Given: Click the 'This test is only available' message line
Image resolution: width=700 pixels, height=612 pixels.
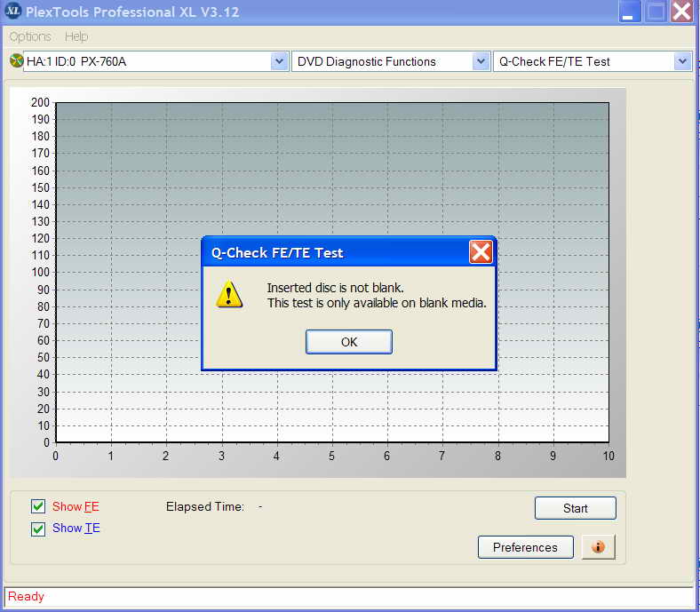Looking at the screenshot, I should pyautogui.click(x=377, y=303).
